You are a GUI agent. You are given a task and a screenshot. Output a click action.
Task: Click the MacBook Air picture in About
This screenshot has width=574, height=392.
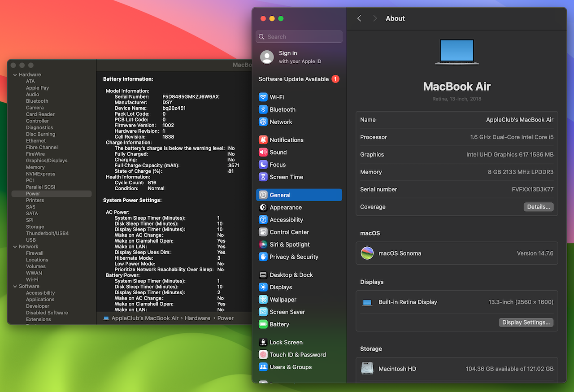point(457,52)
